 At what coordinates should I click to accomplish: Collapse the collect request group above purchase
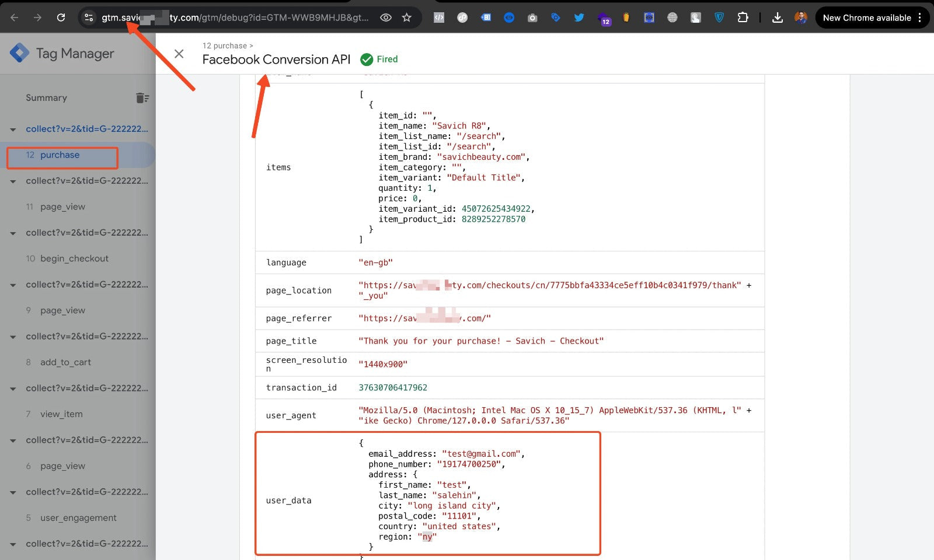(13, 129)
